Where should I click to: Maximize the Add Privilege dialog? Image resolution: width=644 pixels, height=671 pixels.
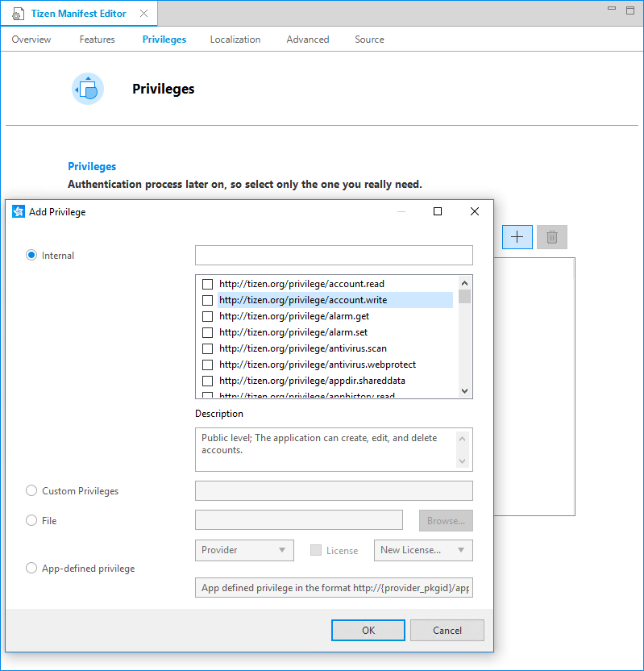point(438,211)
